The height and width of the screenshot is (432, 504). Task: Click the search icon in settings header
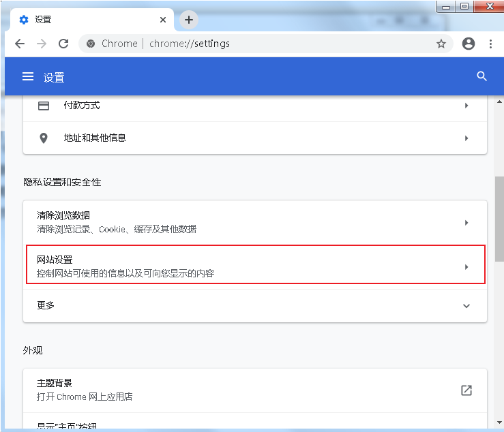pos(481,76)
